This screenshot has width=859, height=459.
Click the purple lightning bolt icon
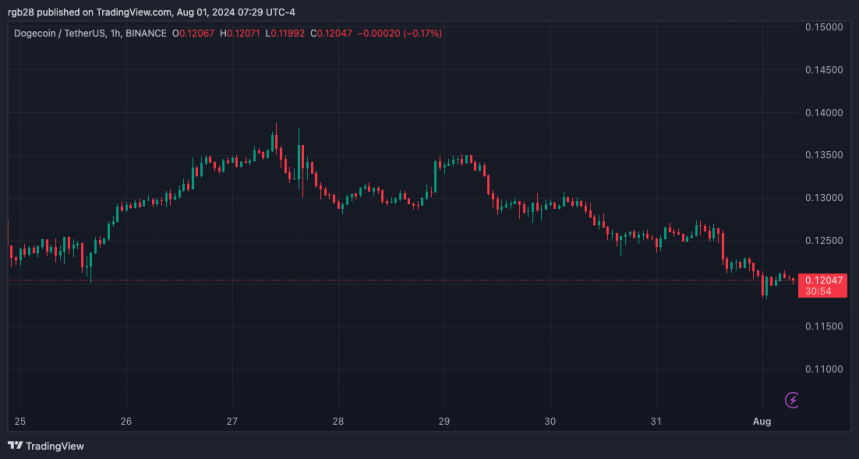(x=792, y=400)
